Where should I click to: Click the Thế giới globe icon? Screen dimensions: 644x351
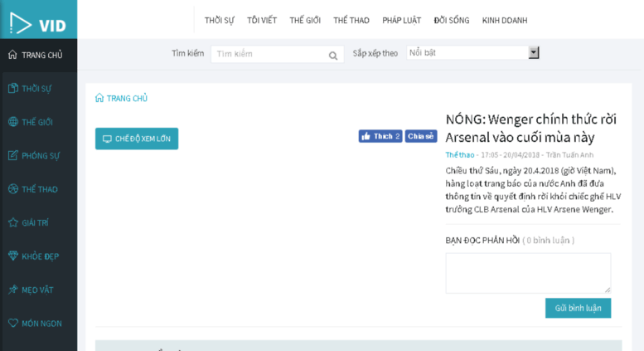[x=12, y=122]
